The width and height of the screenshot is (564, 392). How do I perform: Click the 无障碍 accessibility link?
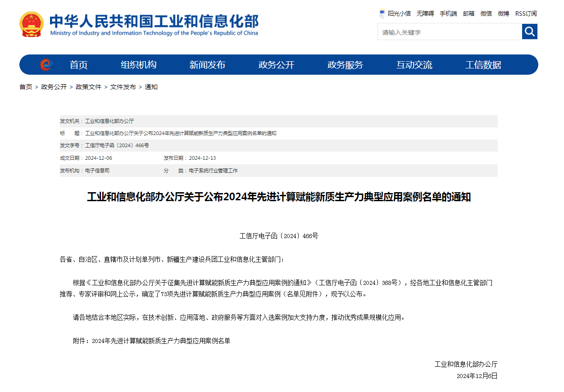[425, 14]
